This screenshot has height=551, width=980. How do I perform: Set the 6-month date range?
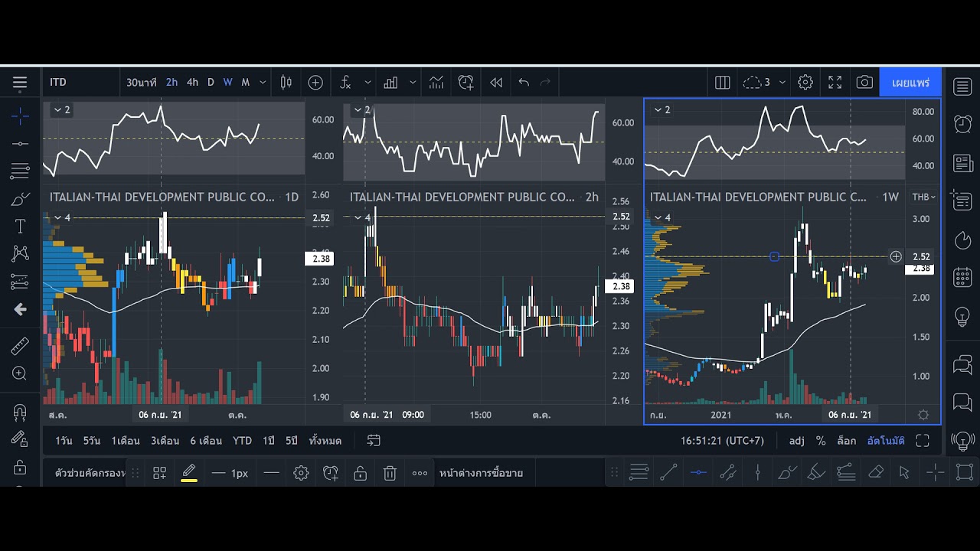click(x=206, y=441)
